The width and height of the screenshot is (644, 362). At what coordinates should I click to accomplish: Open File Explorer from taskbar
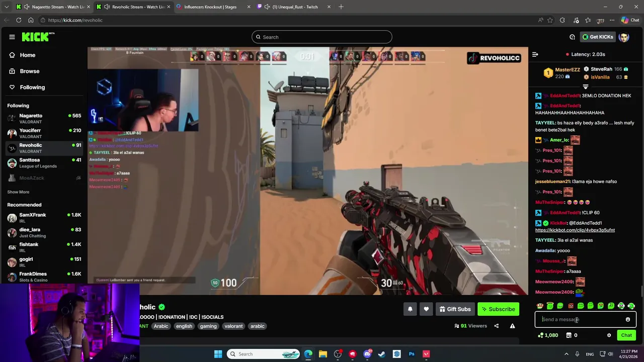323,354
